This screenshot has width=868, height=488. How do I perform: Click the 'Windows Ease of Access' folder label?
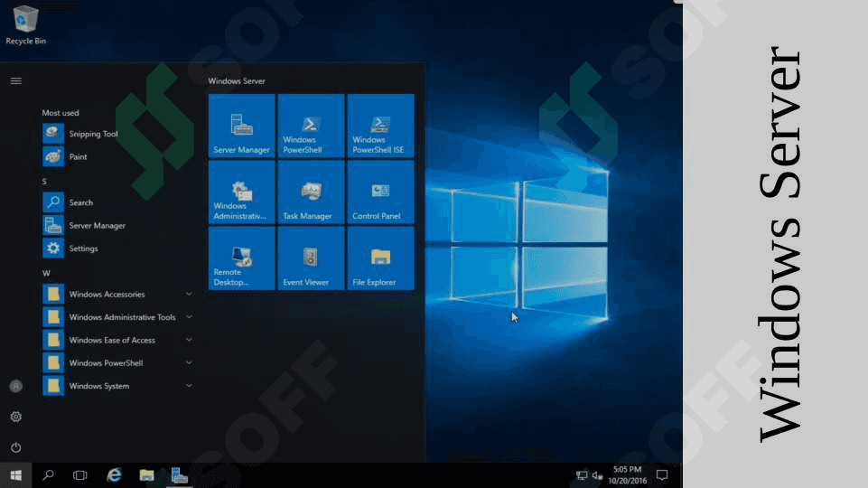click(112, 340)
